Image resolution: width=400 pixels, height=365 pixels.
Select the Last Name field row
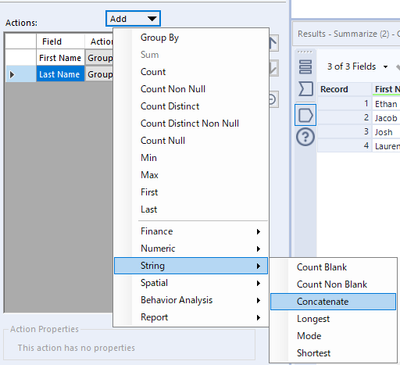(60, 74)
